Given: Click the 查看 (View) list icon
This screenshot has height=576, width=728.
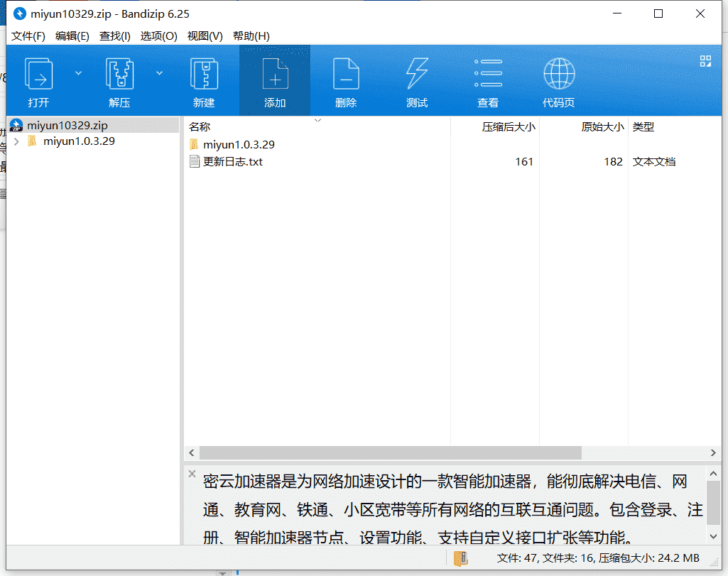Looking at the screenshot, I should (x=488, y=73).
